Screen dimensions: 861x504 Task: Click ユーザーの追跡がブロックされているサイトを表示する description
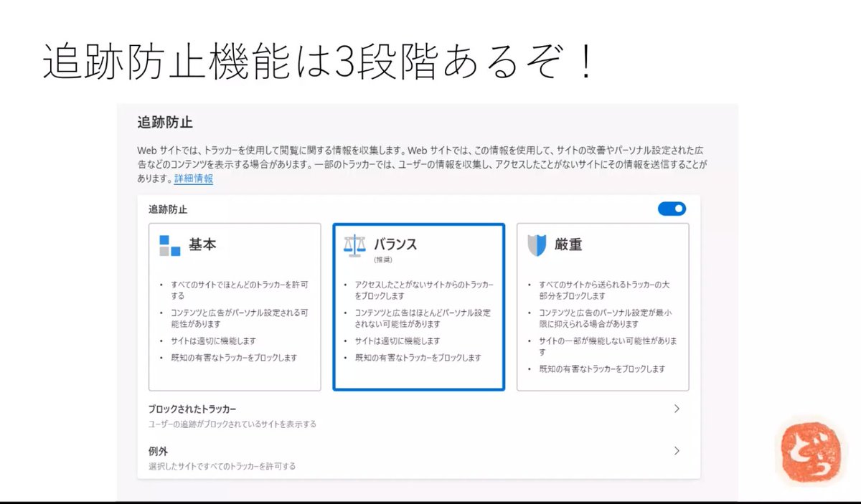coord(231,424)
